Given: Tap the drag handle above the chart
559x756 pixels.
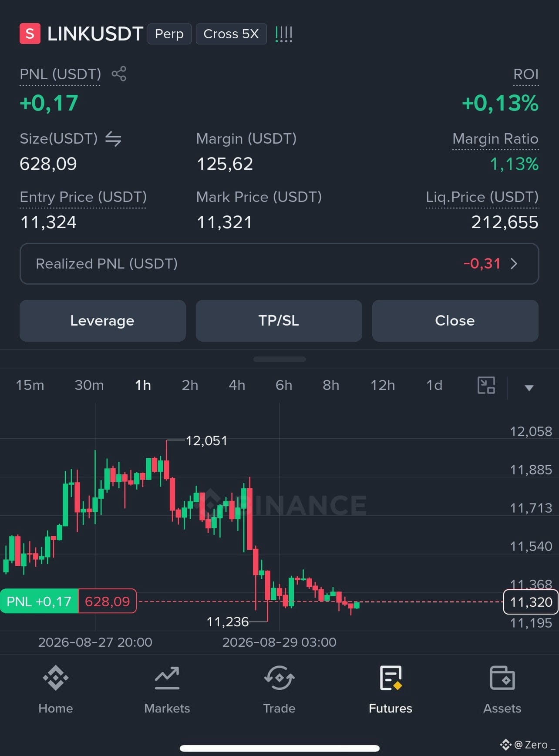Looking at the screenshot, I should tap(279, 360).
